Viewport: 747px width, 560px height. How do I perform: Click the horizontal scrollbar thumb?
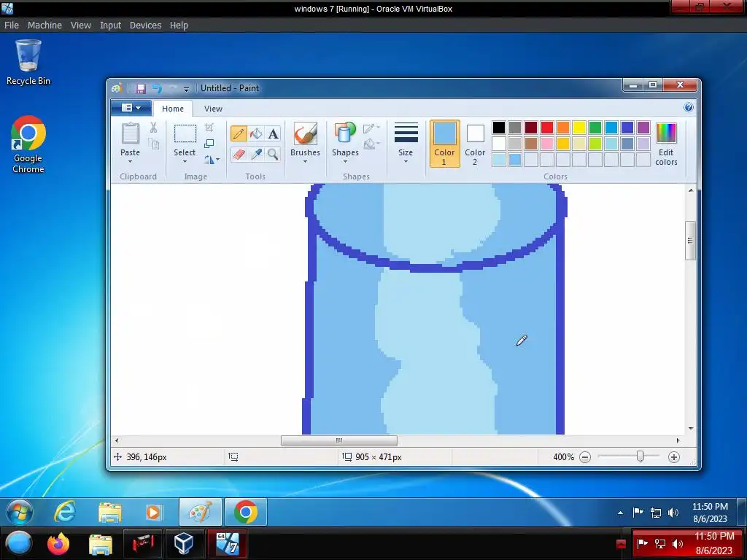pyautogui.click(x=338, y=440)
